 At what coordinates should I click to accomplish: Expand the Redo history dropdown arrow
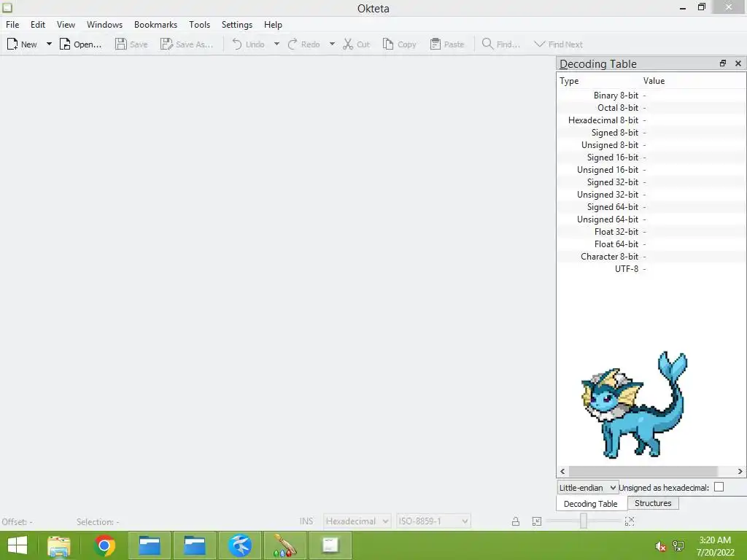(332, 44)
